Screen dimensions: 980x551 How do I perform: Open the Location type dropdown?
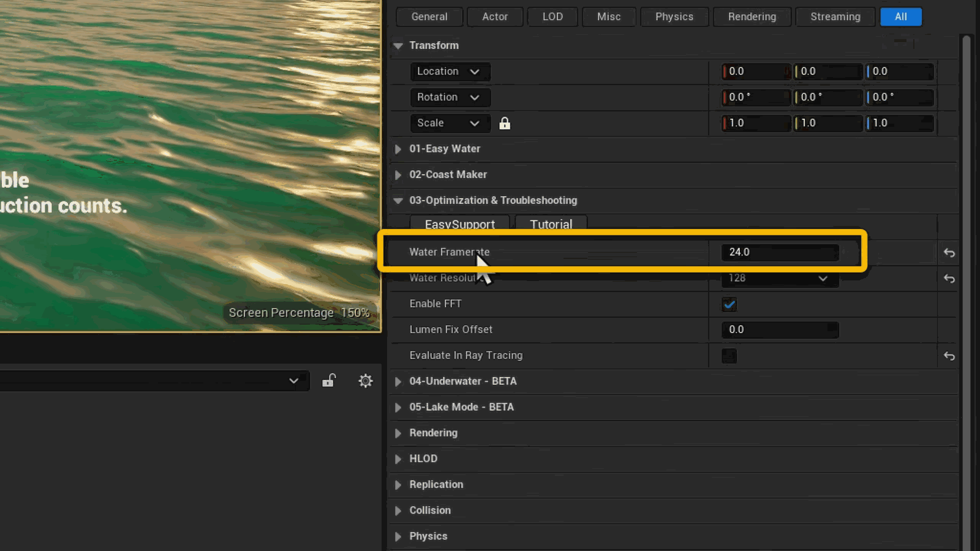click(x=450, y=72)
